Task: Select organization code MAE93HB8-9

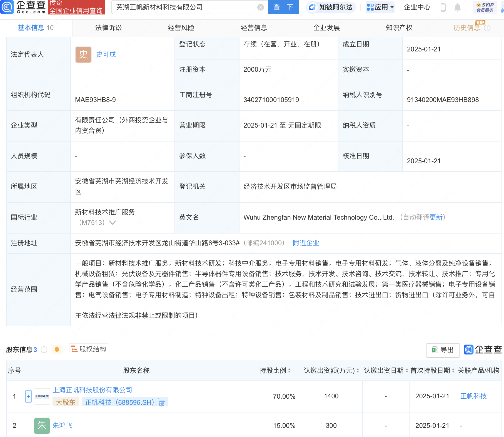Action: coord(95,100)
